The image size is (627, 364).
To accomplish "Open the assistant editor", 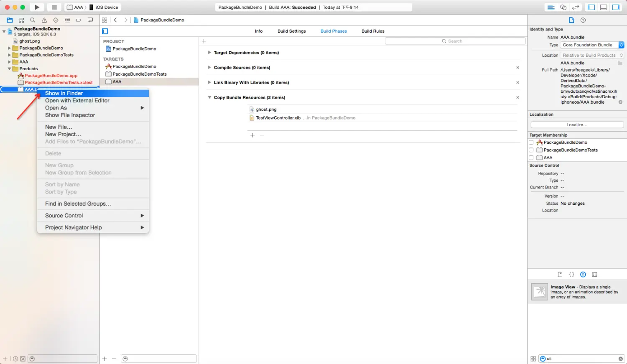I will point(563,7).
